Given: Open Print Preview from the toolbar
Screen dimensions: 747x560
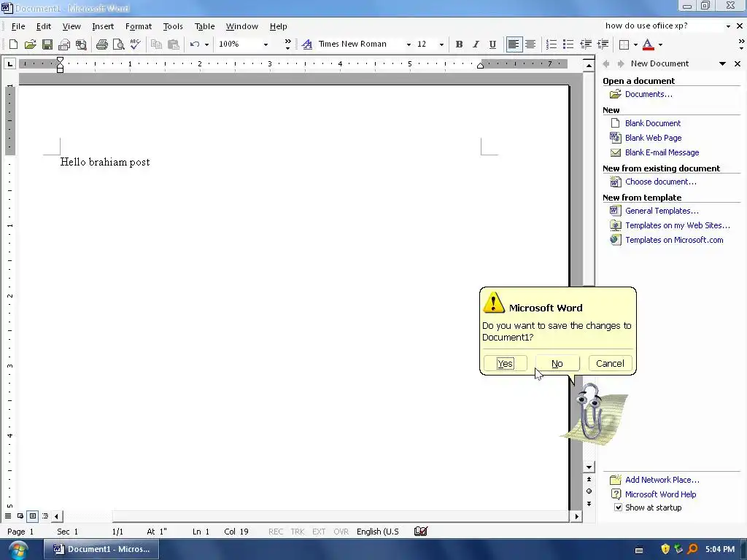Looking at the screenshot, I should [119, 44].
